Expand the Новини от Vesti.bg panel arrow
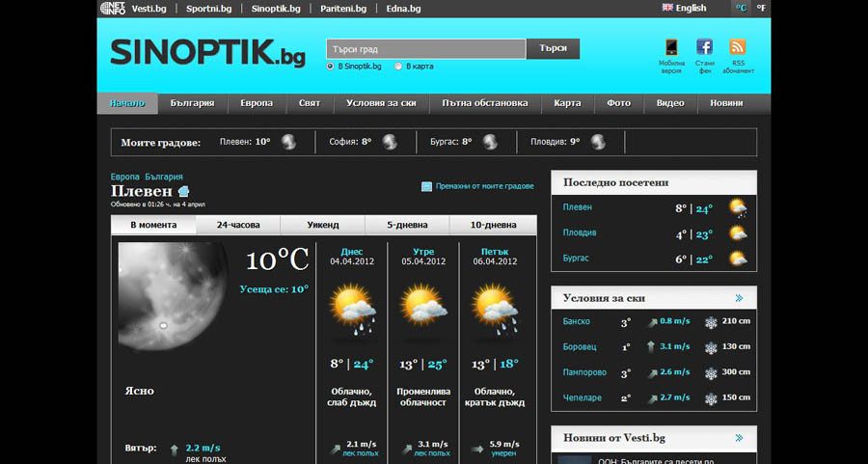Viewport: 868px width, 464px height. click(739, 438)
